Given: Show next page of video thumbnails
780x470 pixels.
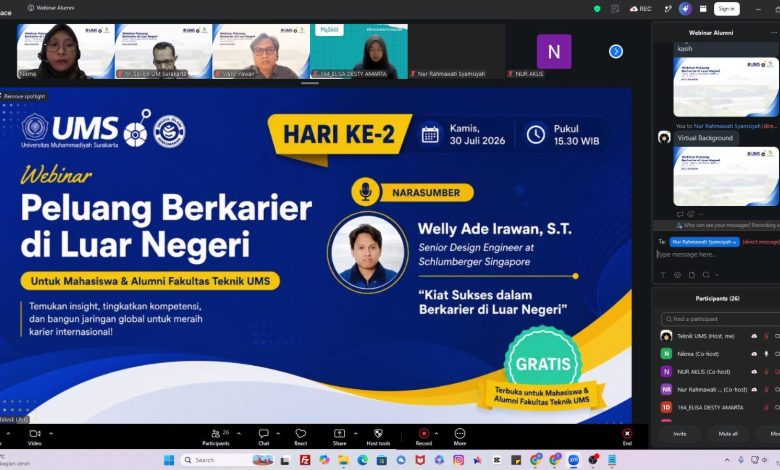Looking at the screenshot, I should (616, 51).
